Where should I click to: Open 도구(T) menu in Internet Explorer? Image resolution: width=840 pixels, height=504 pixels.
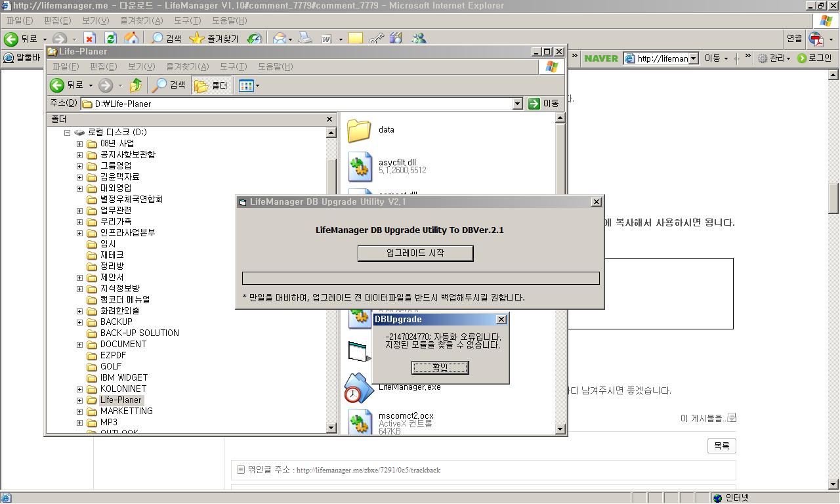187,21
